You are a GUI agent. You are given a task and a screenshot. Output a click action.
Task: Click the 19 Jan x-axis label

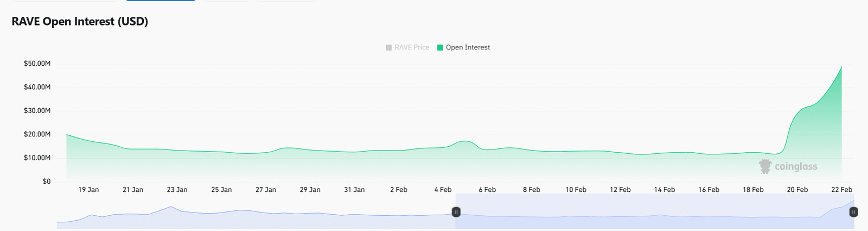click(x=88, y=190)
